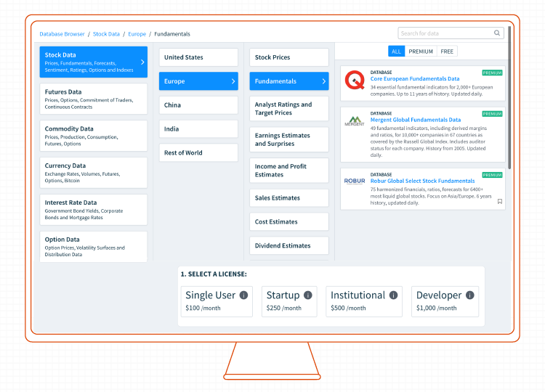Click PREMIUM badge on Mergent Global card
545x392 pixels.
click(492, 113)
